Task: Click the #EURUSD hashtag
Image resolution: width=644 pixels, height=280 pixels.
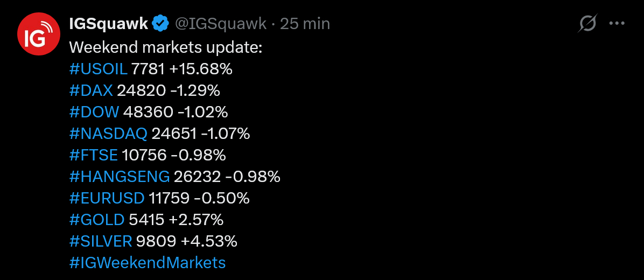Action: click(107, 198)
